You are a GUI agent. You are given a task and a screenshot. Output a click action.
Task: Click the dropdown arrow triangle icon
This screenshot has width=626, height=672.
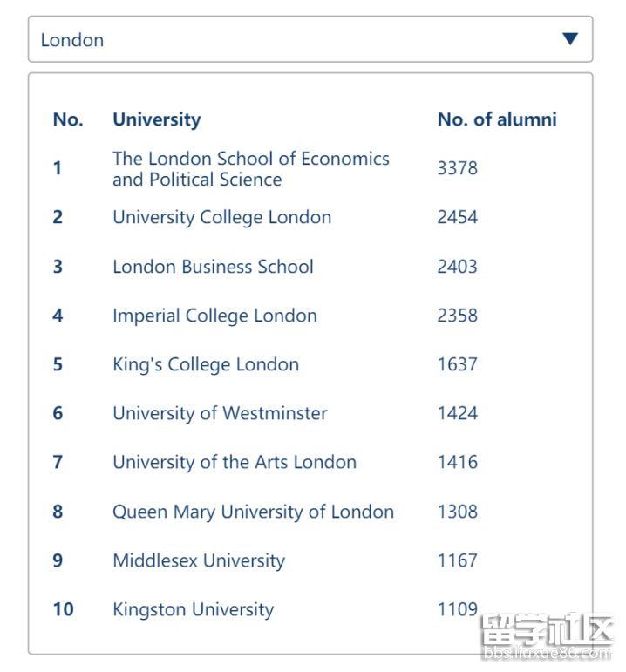(x=570, y=39)
